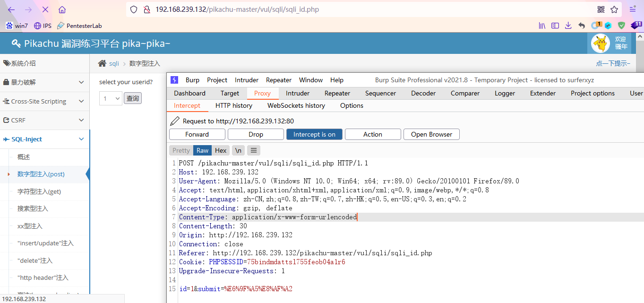Screen dimensions: 644x303
Task: Click the shield tracking protection icon
Action: point(134,9)
